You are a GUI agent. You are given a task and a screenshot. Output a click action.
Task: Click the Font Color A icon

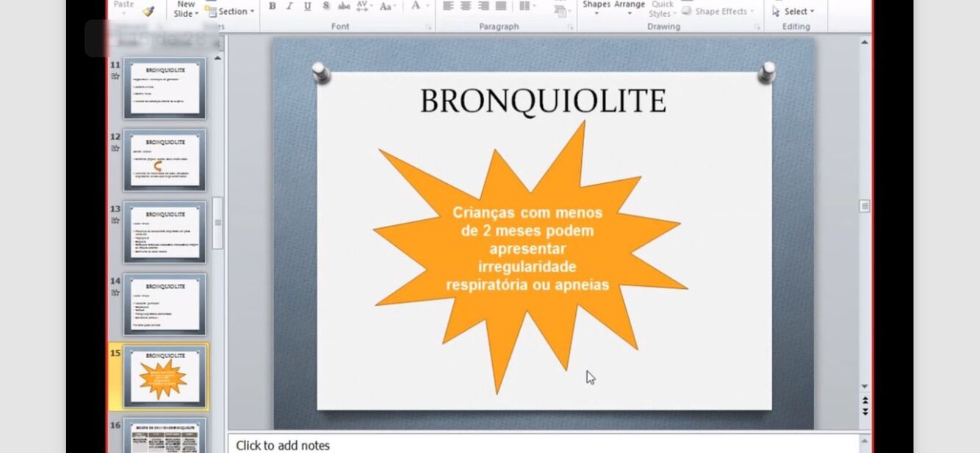point(415,6)
